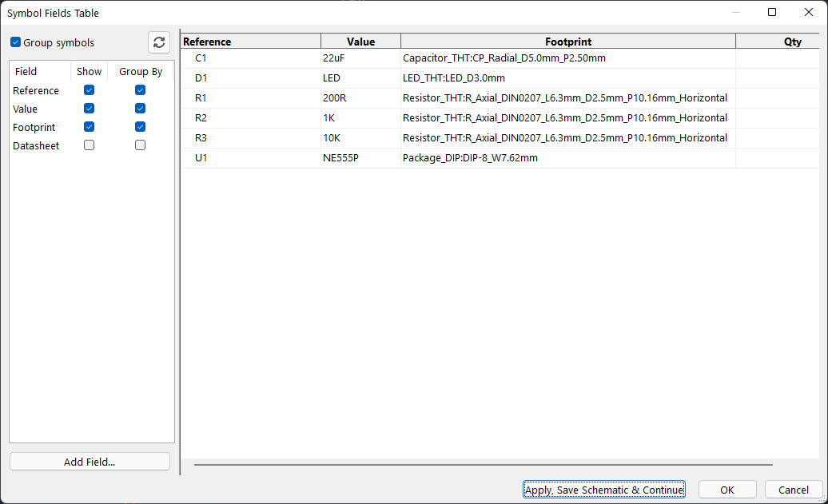Image resolution: width=828 pixels, height=504 pixels.
Task: Select the R1 reference cell
Action: pos(251,98)
